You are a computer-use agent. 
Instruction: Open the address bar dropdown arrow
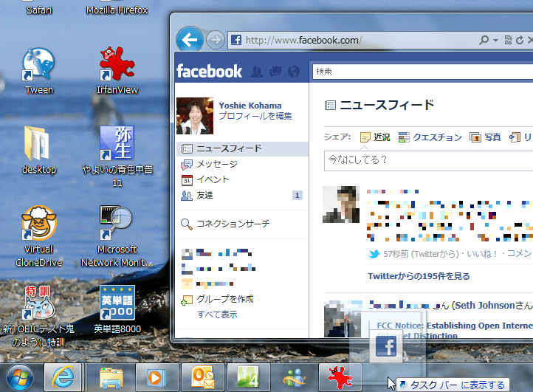coord(496,41)
